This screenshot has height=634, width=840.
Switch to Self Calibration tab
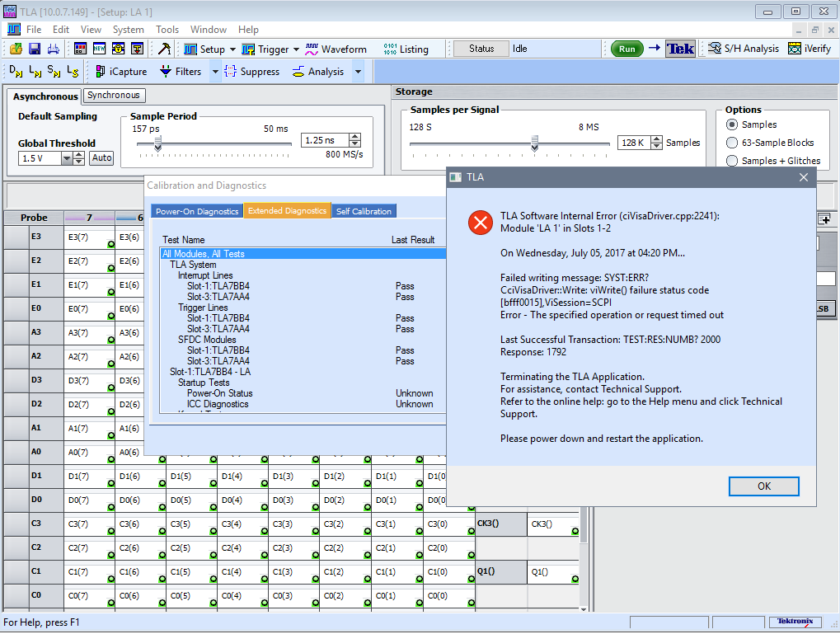[x=364, y=211]
